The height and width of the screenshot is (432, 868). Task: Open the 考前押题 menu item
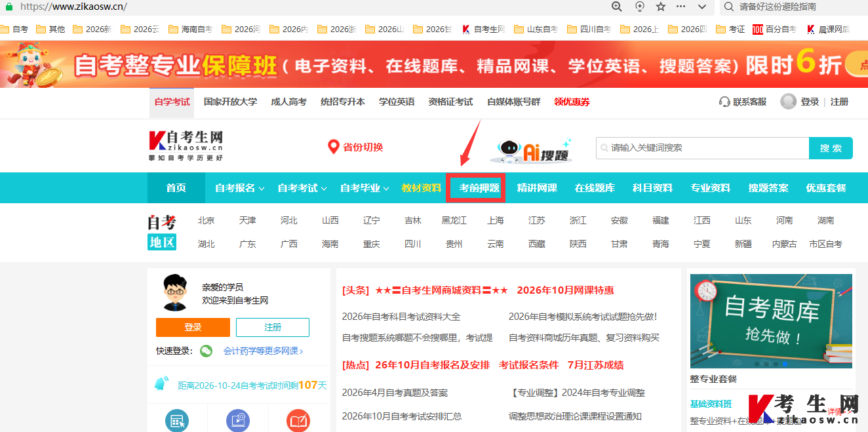(x=479, y=188)
